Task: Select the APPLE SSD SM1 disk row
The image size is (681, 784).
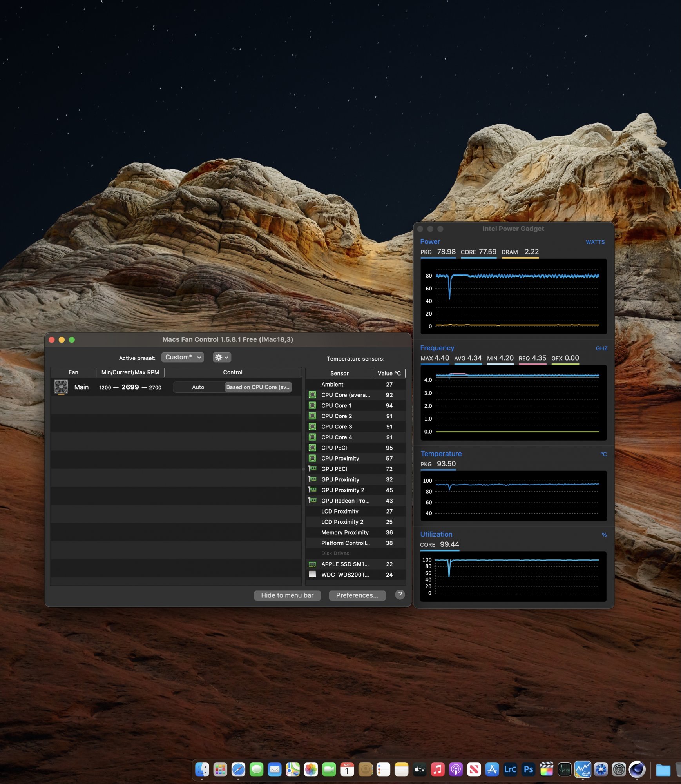Action: click(356, 564)
